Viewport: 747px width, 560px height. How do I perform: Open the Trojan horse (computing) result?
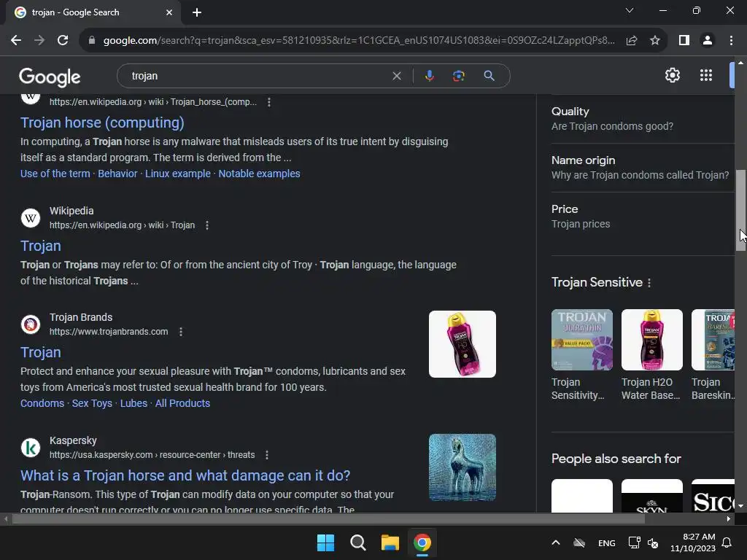102,122
